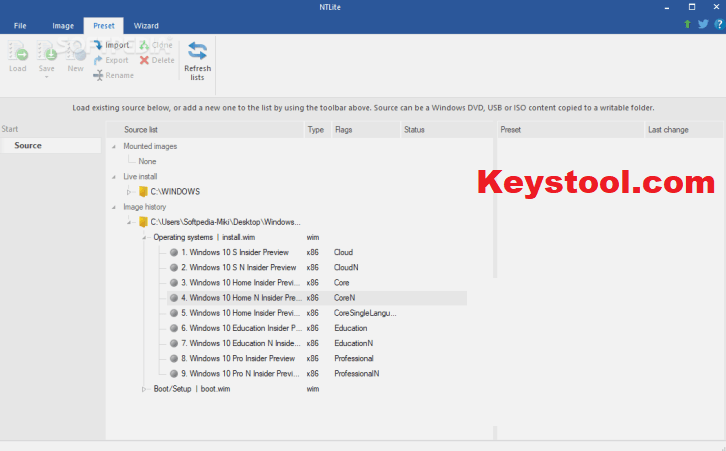726x451 pixels.
Task: Collapse the C:\Users\Softpedia-Miki folder node
Action: click(129, 222)
